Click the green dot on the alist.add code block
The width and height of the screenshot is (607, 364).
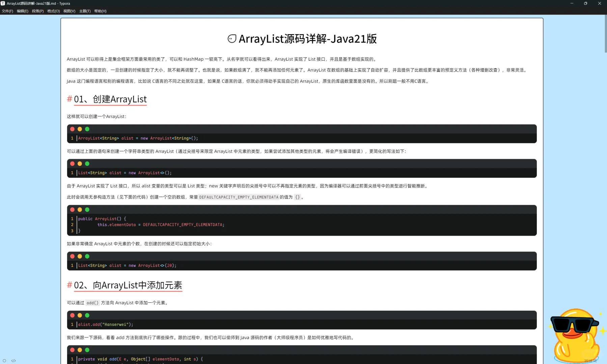[x=87, y=315]
